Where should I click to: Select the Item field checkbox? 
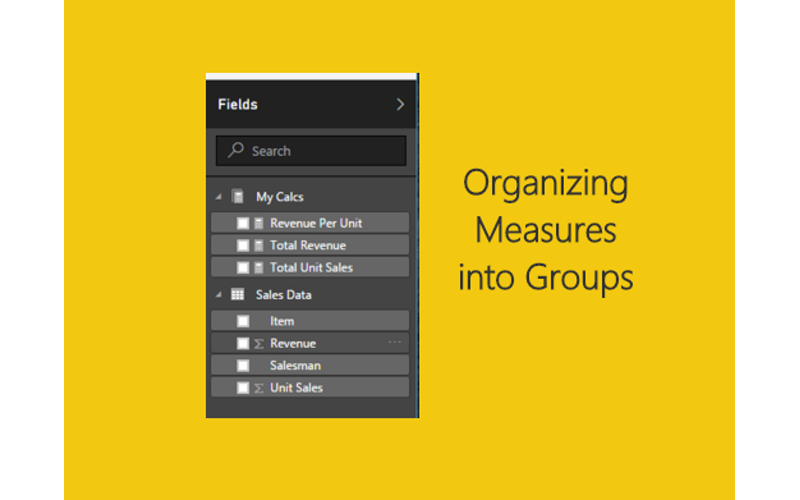[x=243, y=321]
